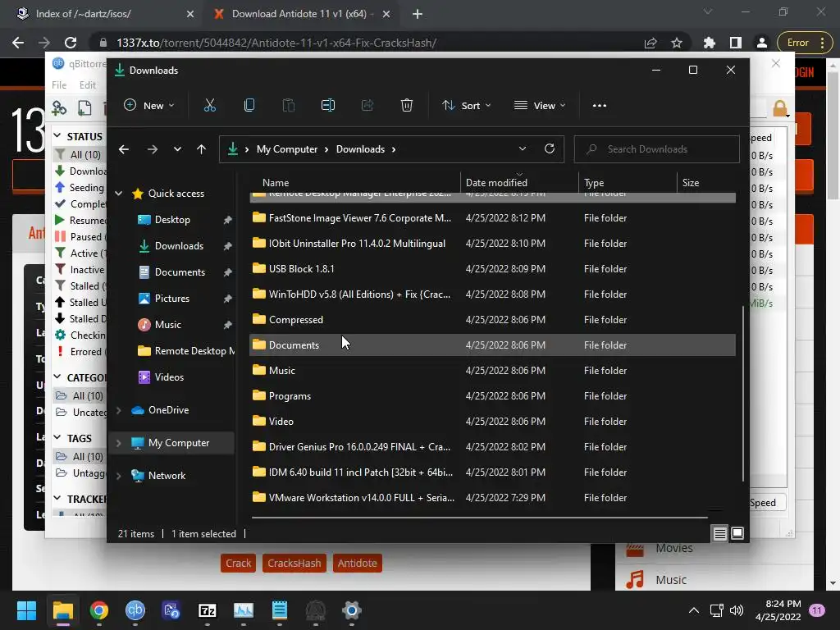The image size is (840, 630).
Task: Switch to large thumbnails view icon
Action: [x=737, y=533]
